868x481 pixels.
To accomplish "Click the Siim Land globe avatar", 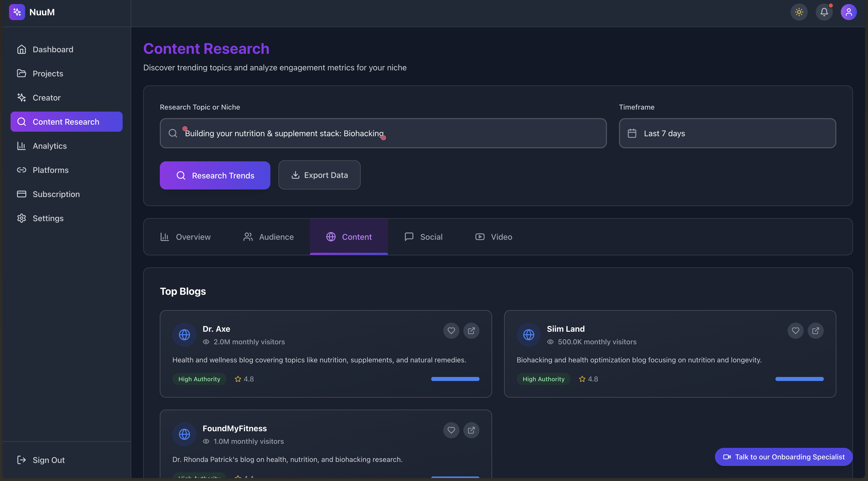I will (x=528, y=334).
